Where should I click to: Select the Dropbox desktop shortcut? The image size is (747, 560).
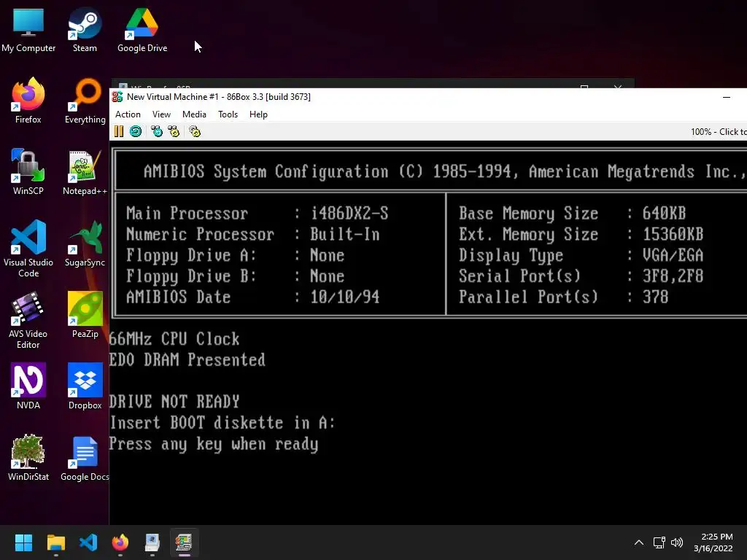(x=85, y=386)
